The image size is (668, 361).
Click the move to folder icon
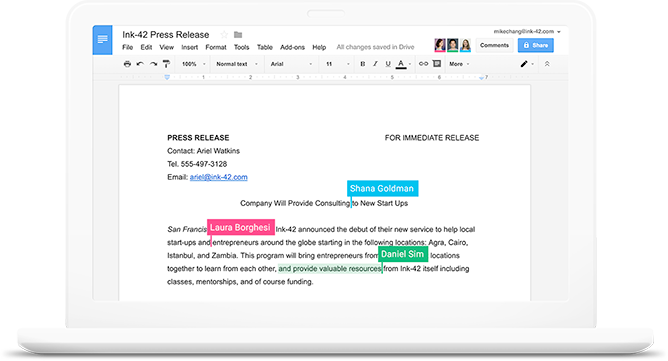[238, 35]
